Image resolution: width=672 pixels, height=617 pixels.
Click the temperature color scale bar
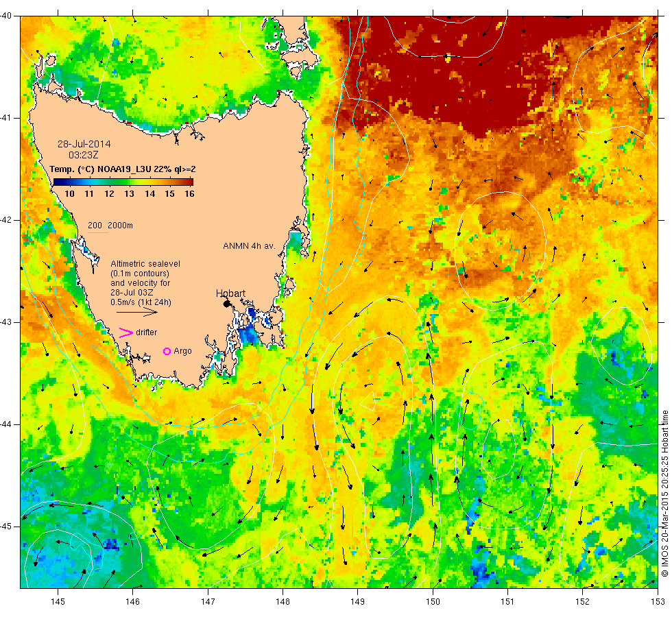click(x=123, y=182)
